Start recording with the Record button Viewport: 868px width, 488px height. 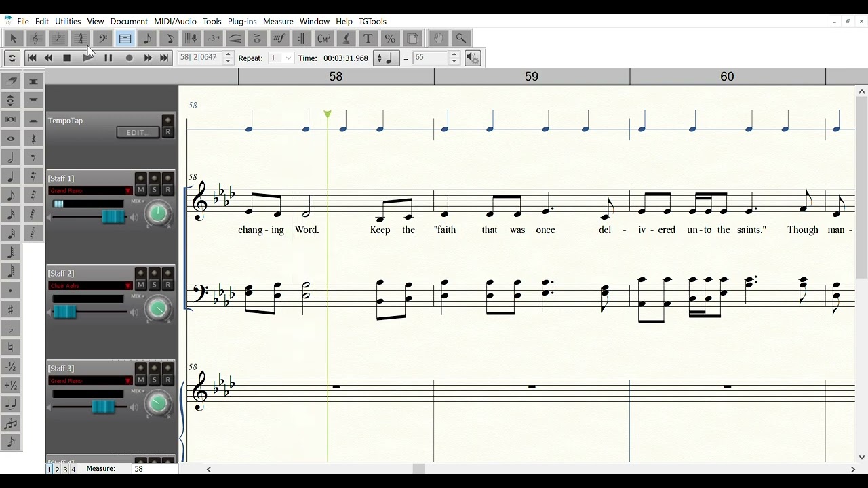[x=129, y=58]
